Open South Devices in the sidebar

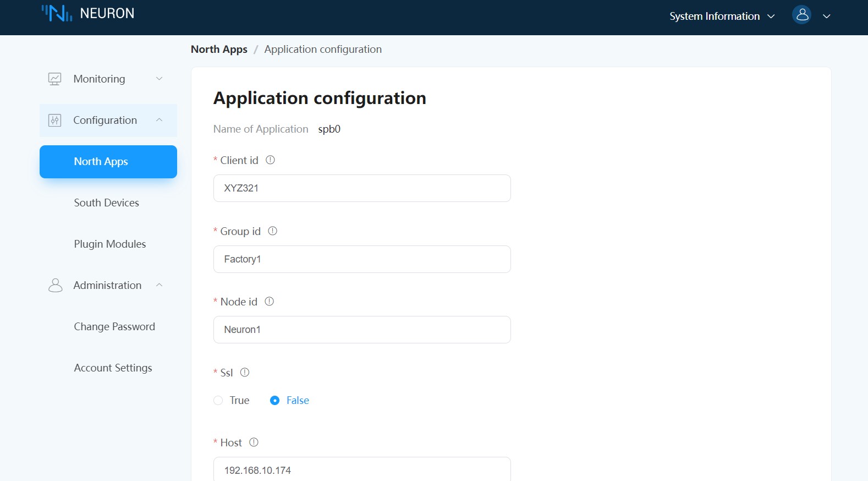[x=107, y=203]
